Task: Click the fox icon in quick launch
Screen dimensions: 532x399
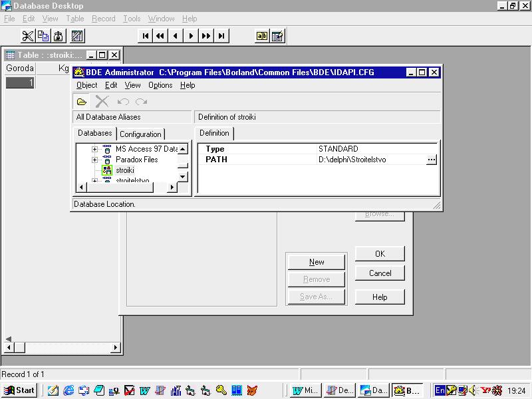Action: pyautogui.click(x=252, y=390)
